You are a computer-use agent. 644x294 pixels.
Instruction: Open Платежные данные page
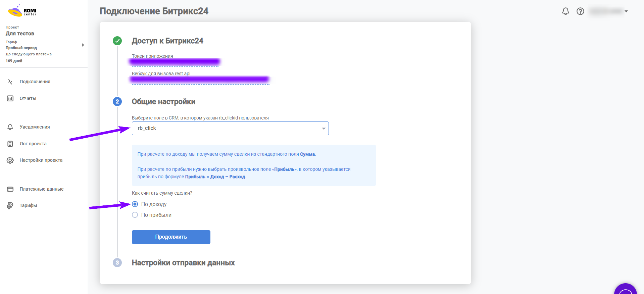[42, 189]
